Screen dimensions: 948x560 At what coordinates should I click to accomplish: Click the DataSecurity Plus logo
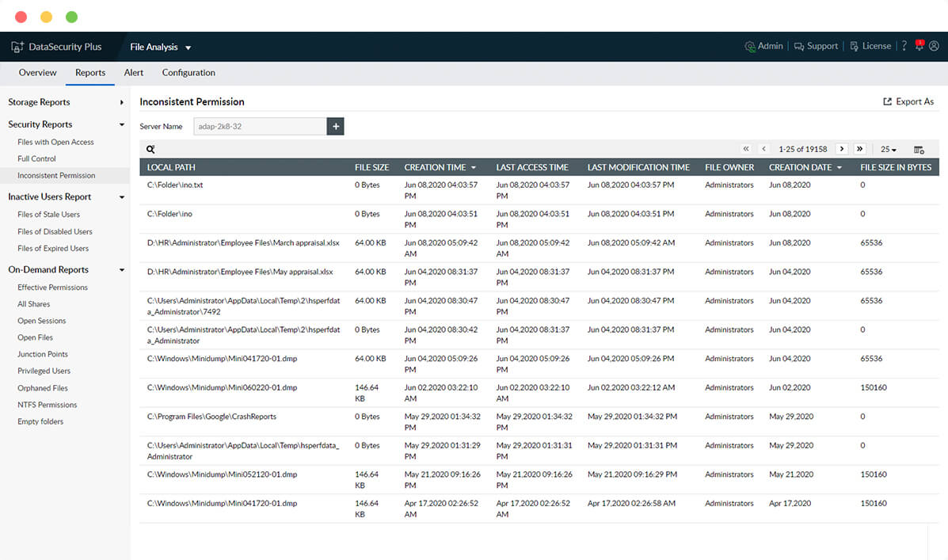(x=59, y=46)
